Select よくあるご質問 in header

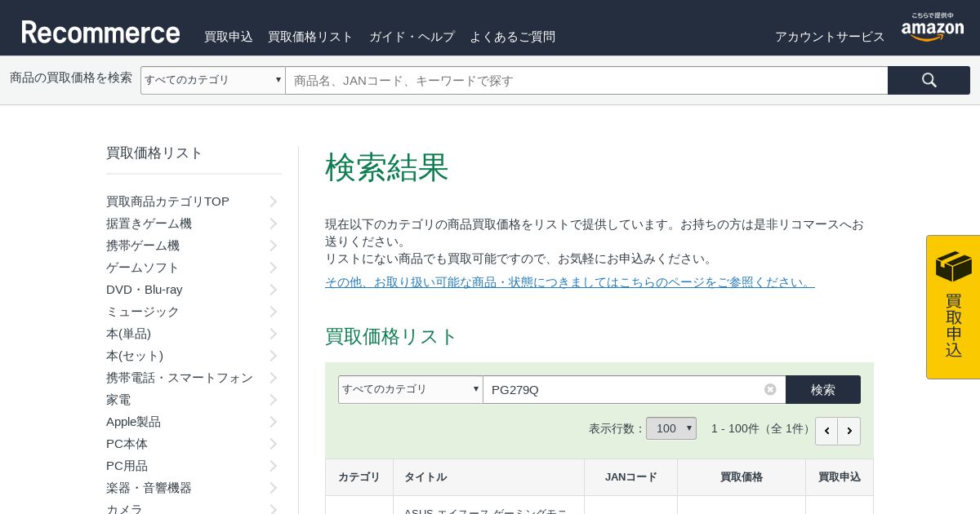[x=512, y=37]
